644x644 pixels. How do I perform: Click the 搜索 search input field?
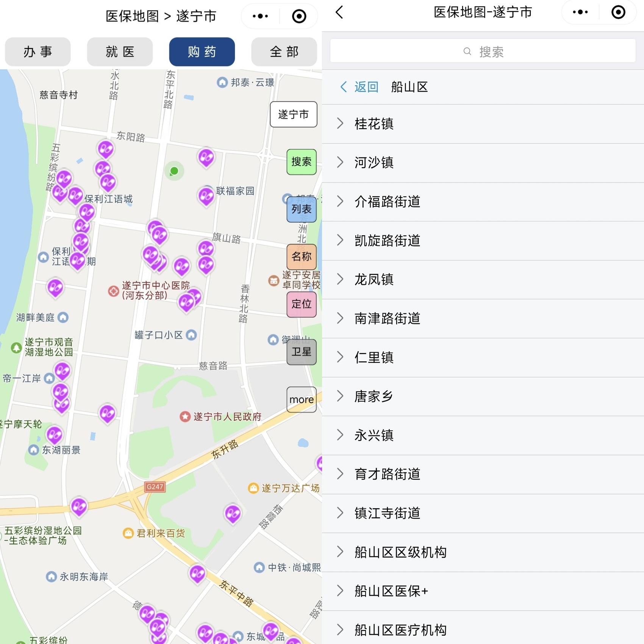pos(483,51)
